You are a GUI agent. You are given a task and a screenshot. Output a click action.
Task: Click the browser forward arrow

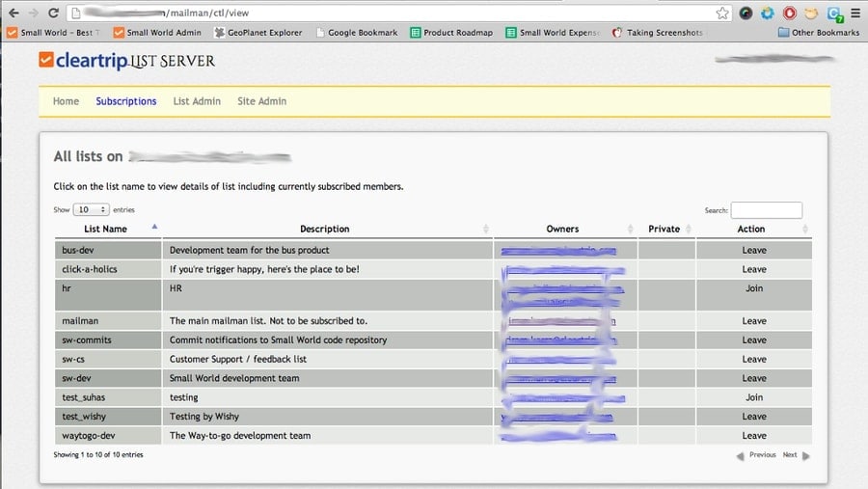[33, 13]
